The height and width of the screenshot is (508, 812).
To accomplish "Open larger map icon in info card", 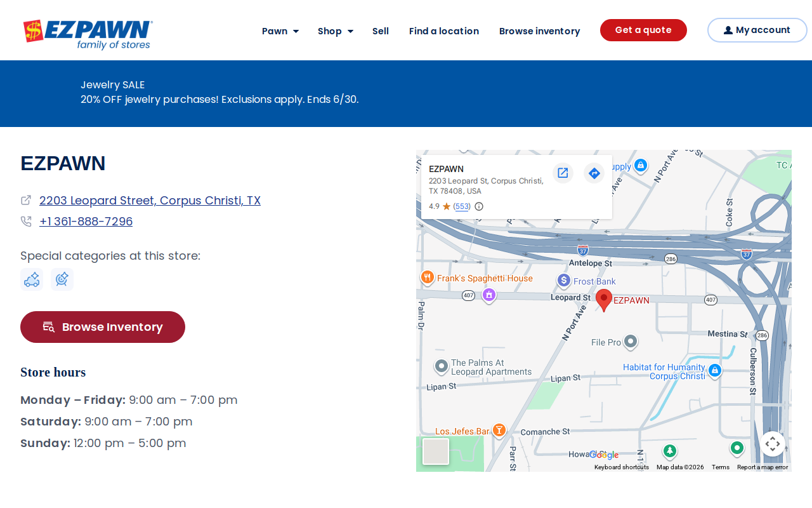I will click(x=563, y=173).
